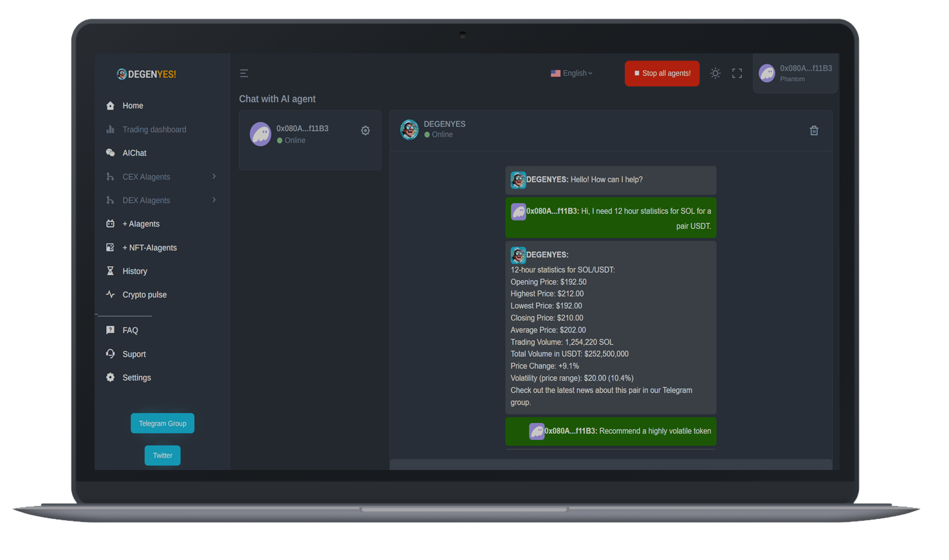Open Phantom wallet profile in header

pyautogui.click(x=795, y=73)
